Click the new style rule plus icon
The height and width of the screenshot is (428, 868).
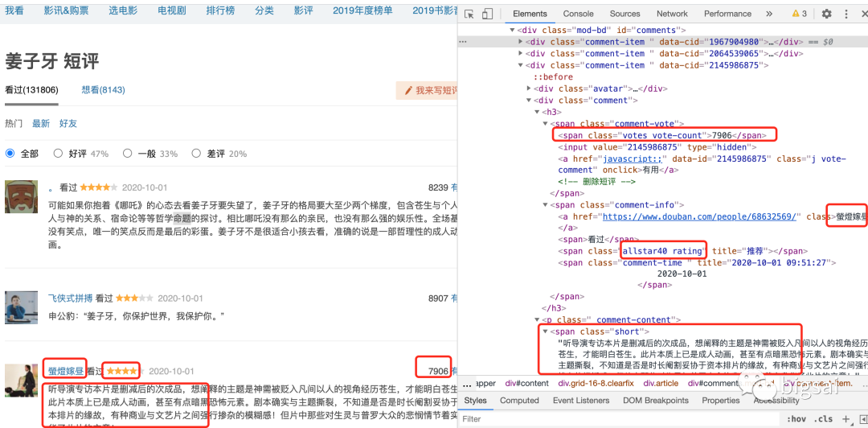pos(845,419)
